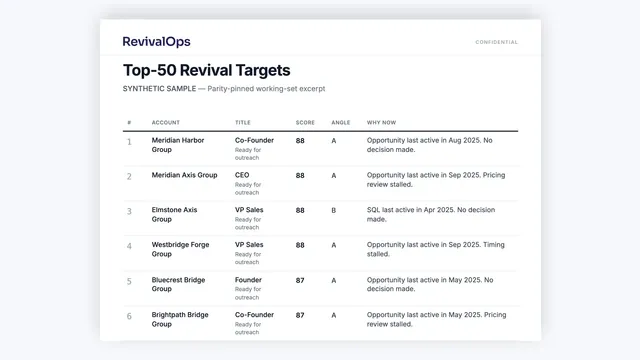
Task: Click the CONFIDENTIAL label
Action: [496, 42]
